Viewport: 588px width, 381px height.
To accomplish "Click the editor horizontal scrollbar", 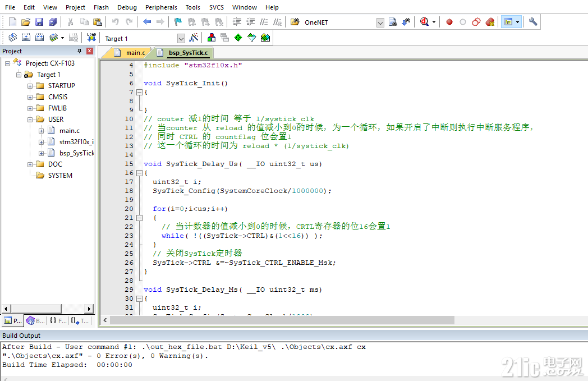I will [x=282, y=320].
